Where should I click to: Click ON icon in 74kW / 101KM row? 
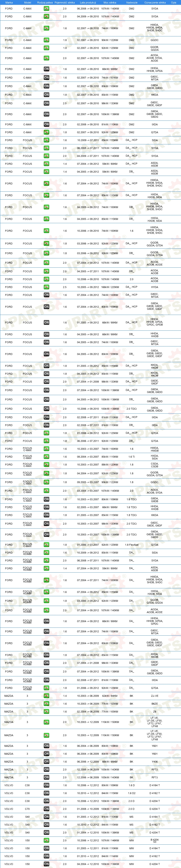click(47, 77)
